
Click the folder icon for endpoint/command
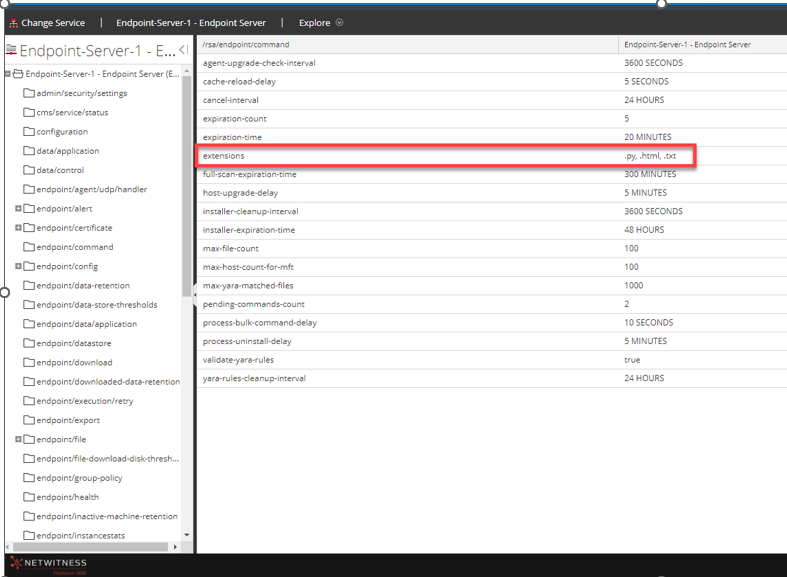(29, 247)
